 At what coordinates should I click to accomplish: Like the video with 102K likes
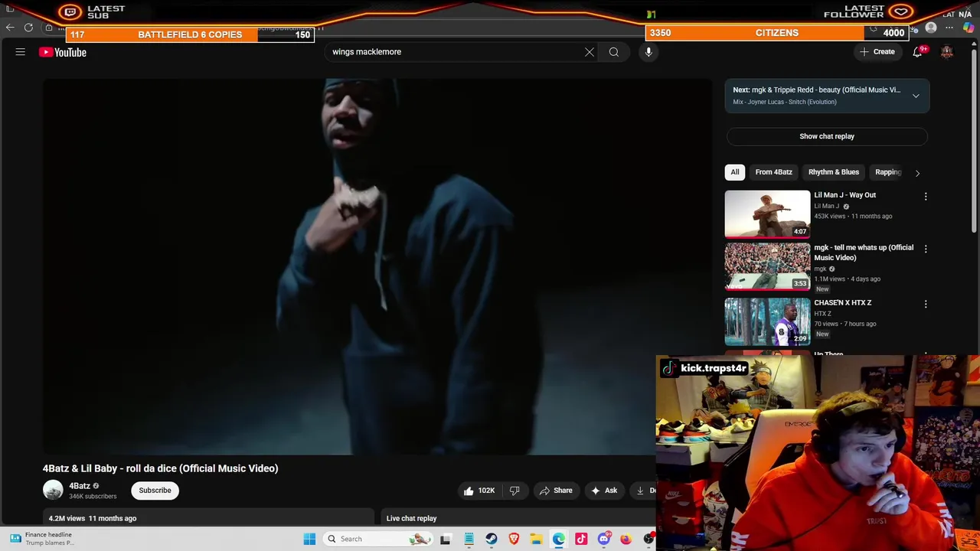click(x=479, y=491)
